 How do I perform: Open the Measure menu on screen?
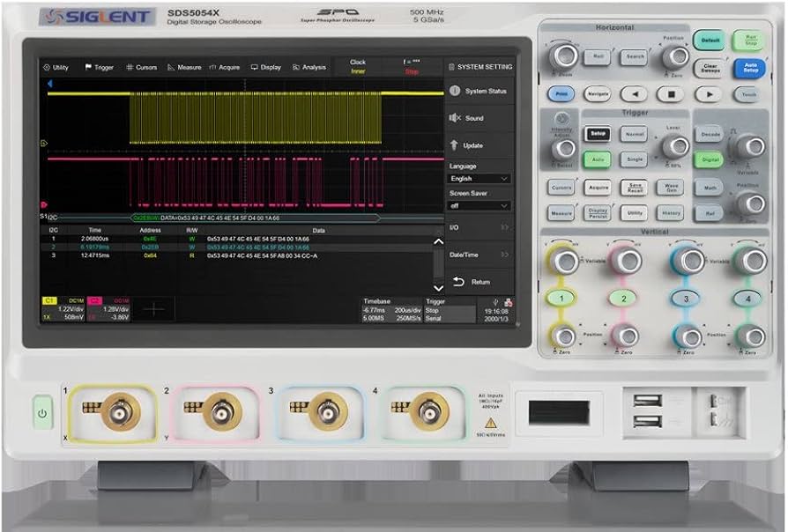pos(184,67)
